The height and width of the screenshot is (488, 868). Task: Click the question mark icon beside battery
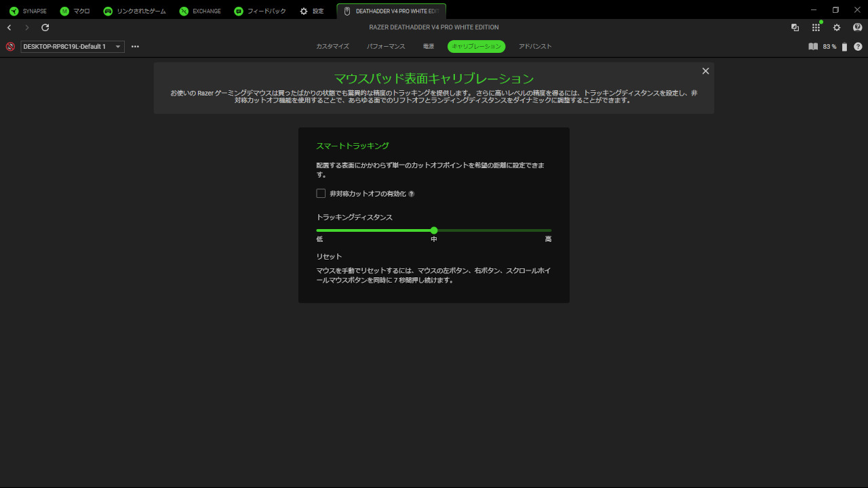point(858,47)
